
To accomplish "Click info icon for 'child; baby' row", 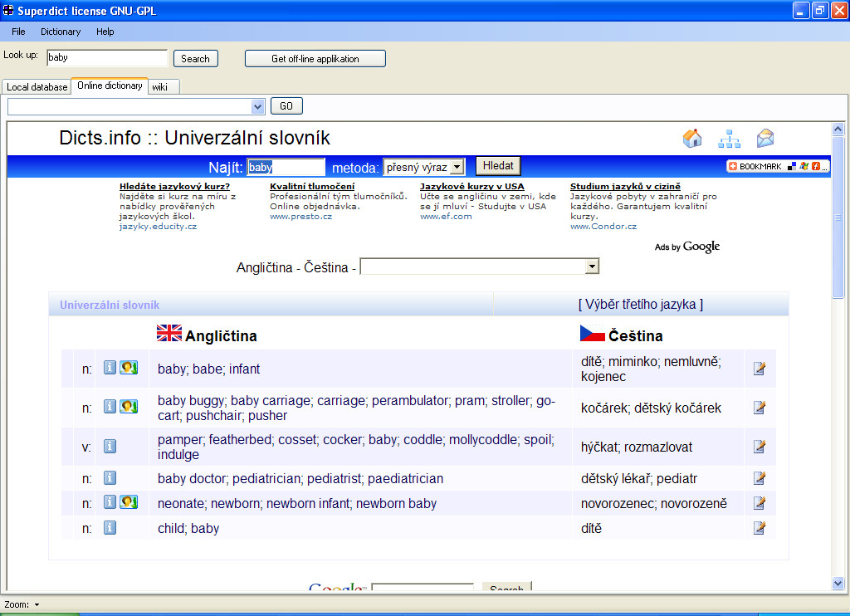I will 110,528.
